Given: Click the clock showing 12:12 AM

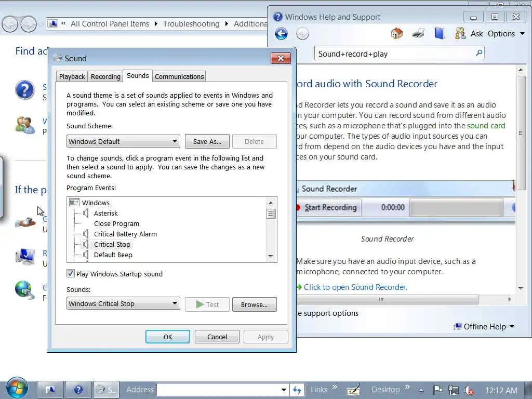Looking at the screenshot, I should pyautogui.click(x=501, y=390).
